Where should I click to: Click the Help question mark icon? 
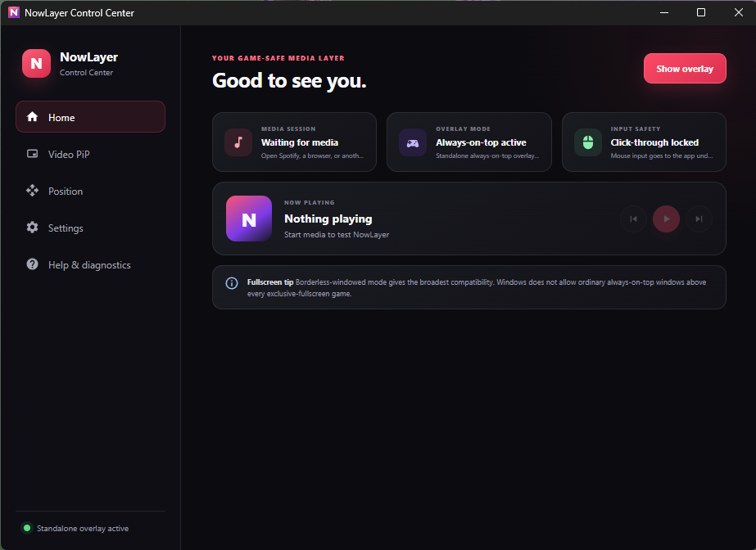pyautogui.click(x=32, y=264)
